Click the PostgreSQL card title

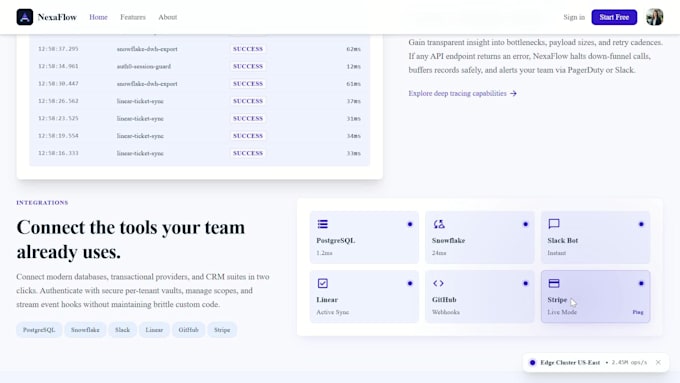[x=336, y=240]
